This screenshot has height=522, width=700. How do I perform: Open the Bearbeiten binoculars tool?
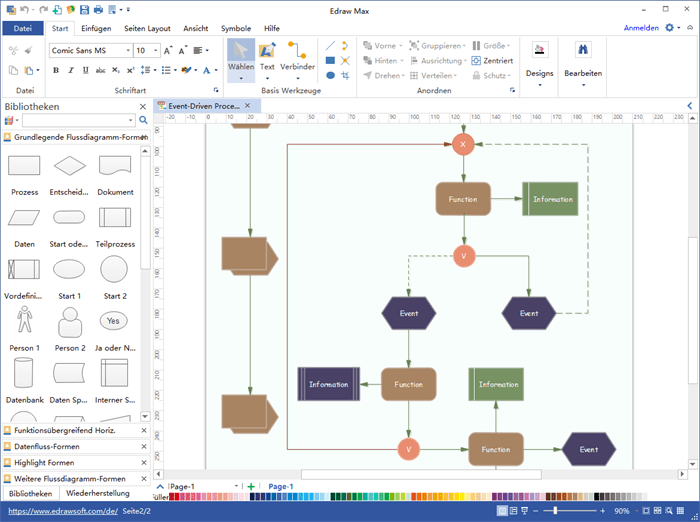[583, 65]
